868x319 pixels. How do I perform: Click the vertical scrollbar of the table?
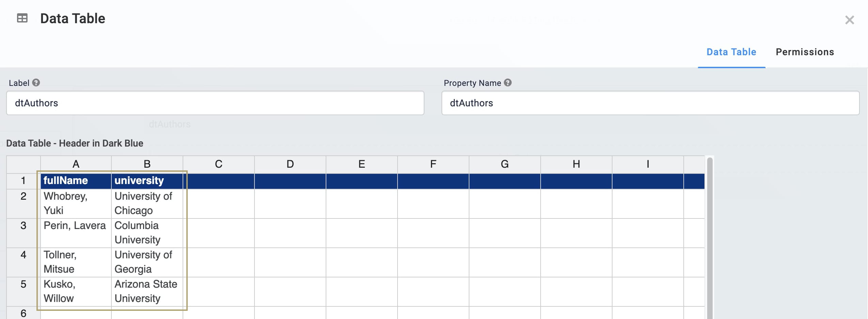pos(710,238)
